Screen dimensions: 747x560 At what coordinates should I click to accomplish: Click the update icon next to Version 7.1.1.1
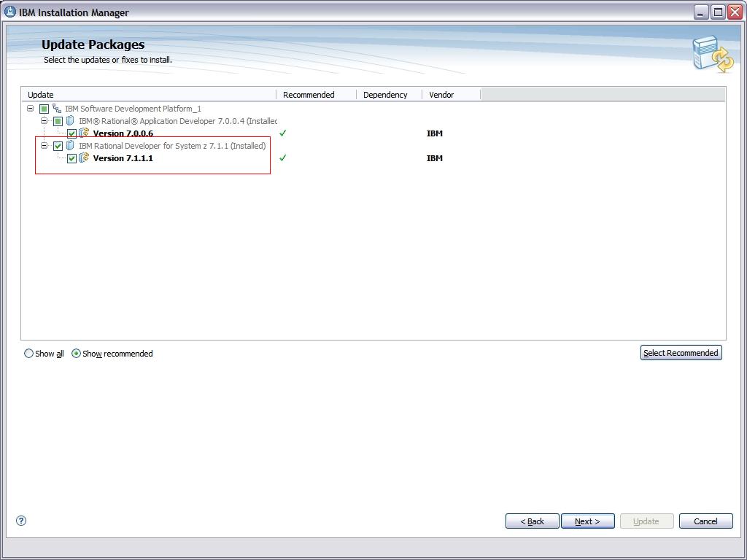pos(85,157)
